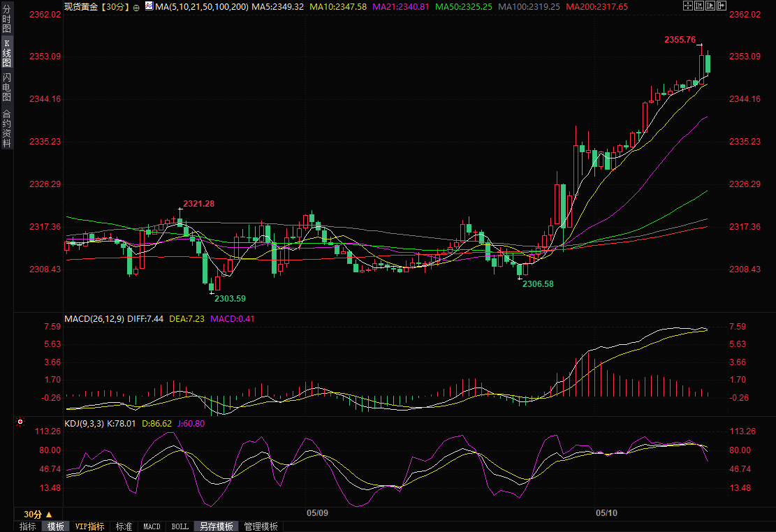The height and width of the screenshot is (532, 776).
Task: Open the 30分 period selector at bottom left
Action: click(34, 514)
